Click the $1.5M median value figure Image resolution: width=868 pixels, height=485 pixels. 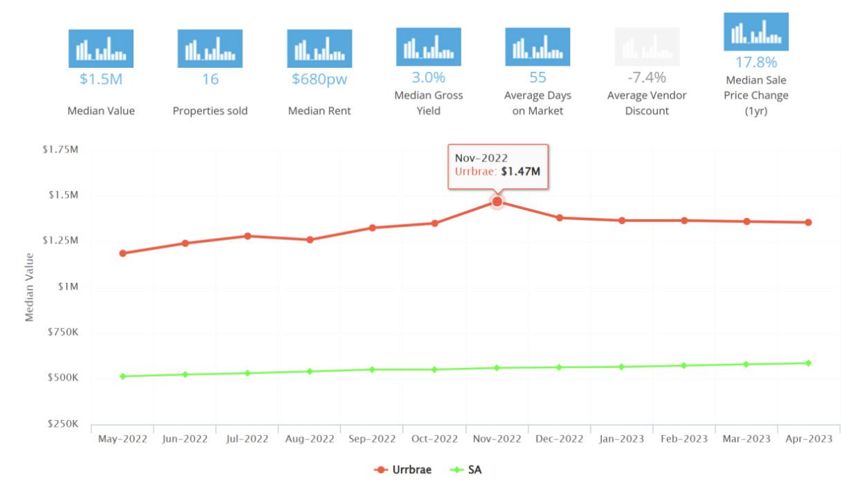(101, 79)
